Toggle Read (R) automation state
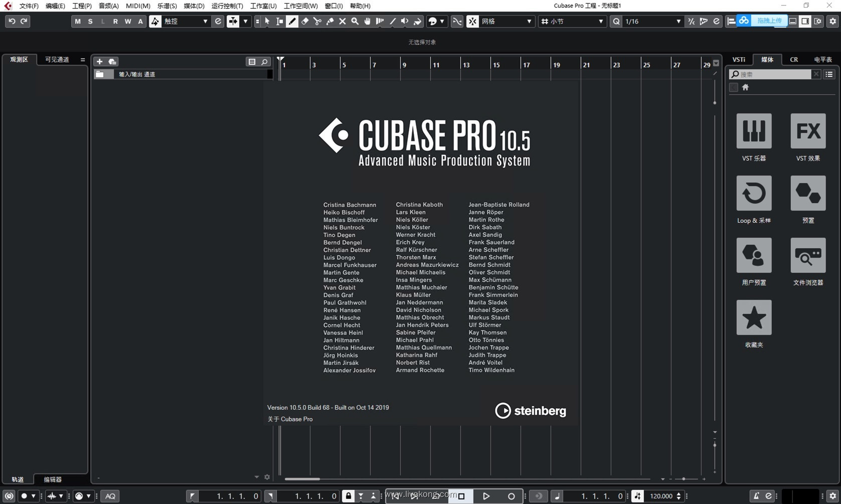 pyautogui.click(x=115, y=21)
